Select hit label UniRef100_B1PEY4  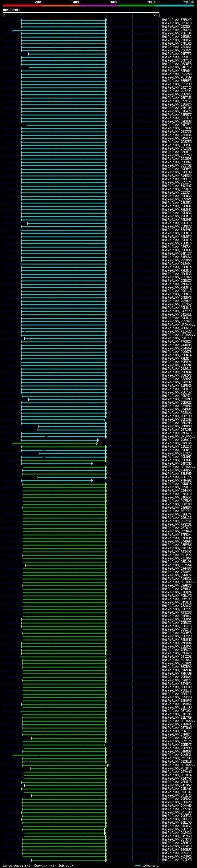click(177, 515)
